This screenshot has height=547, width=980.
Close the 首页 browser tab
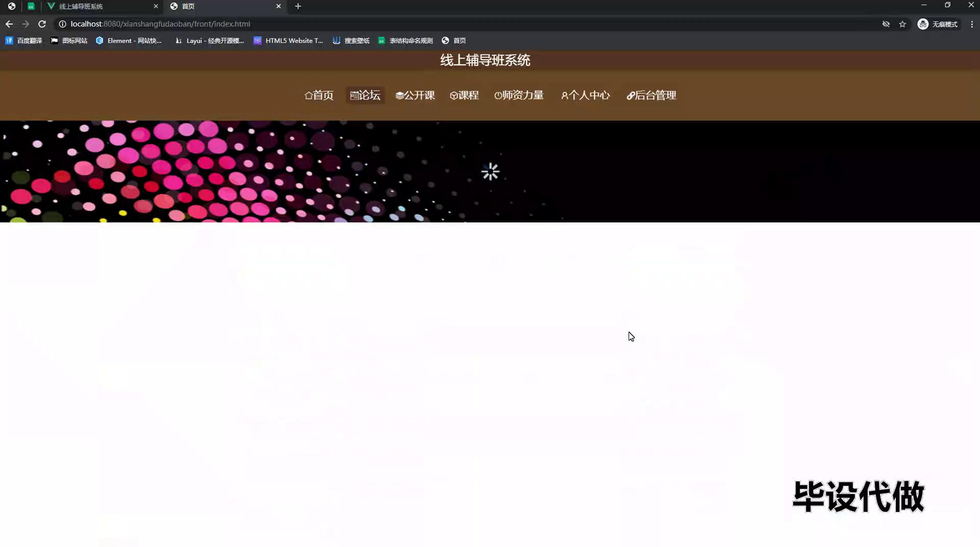(x=278, y=6)
